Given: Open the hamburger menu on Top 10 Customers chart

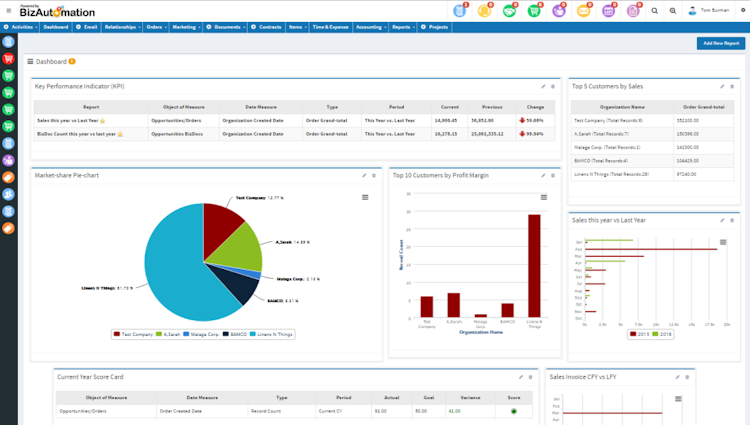Looking at the screenshot, I should (x=544, y=197).
